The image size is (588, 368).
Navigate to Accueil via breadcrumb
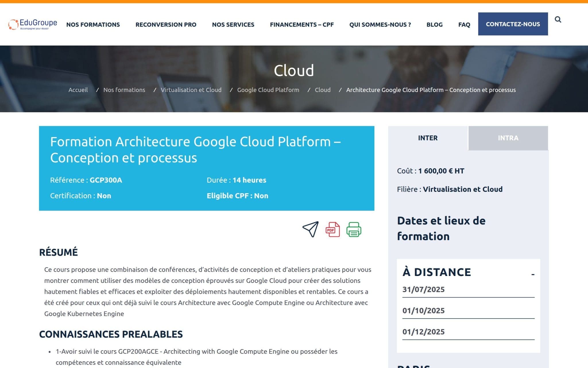point(78,90)
